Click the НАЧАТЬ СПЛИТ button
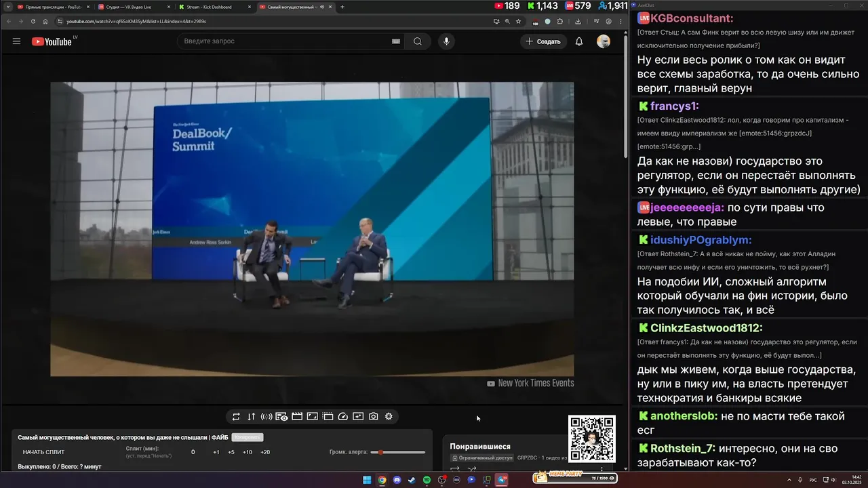Image resolution: width=868 pixels, height=488 pixels. click(45, 452)
